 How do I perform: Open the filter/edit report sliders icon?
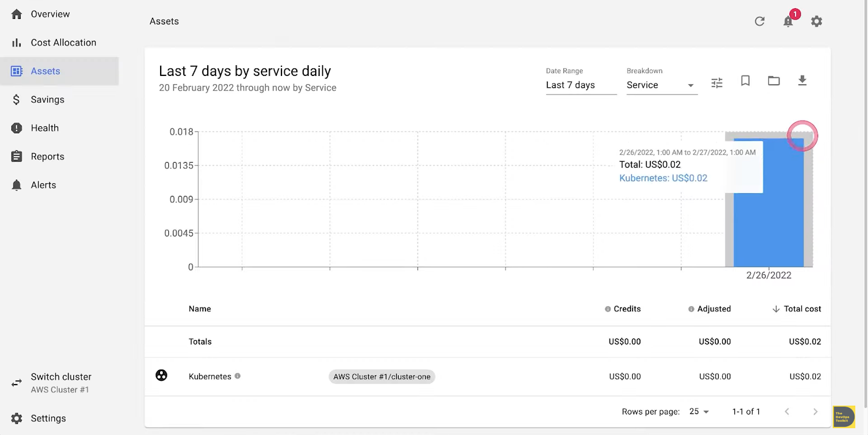(x=717, y=82)
